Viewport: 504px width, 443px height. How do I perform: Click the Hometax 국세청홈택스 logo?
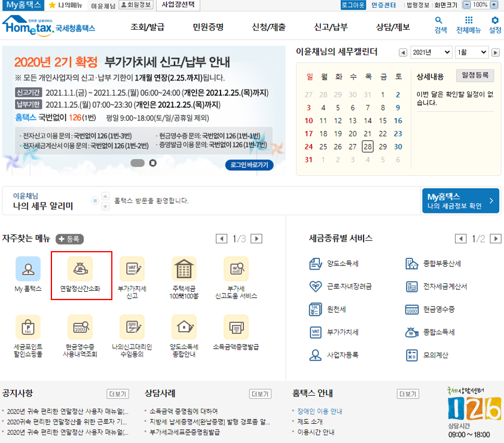49,25
